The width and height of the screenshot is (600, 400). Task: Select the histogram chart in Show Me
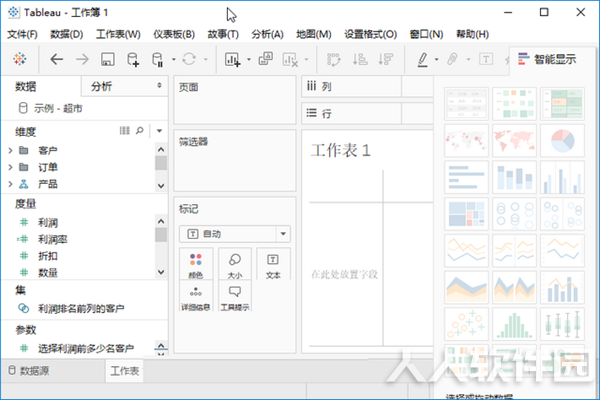(514, 324)
